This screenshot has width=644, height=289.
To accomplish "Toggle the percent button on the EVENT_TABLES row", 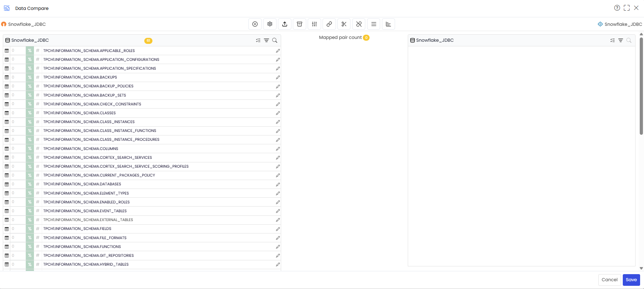I will (30, 211).
